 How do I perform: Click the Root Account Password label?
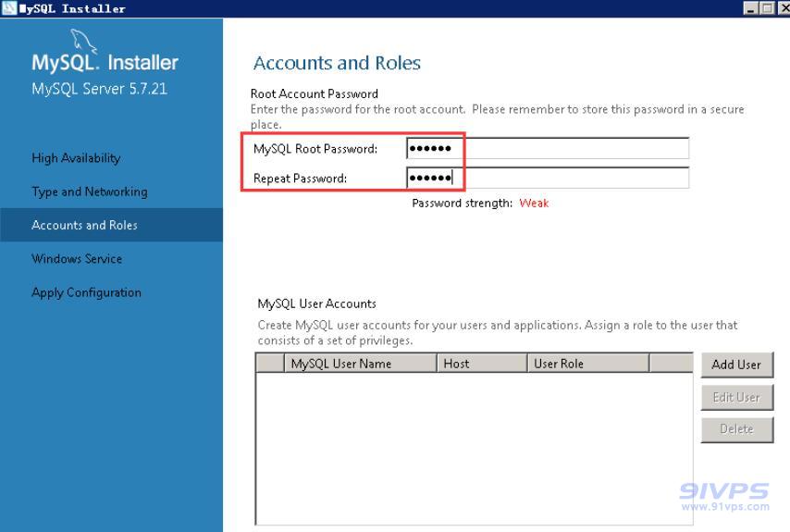(314, 93)
